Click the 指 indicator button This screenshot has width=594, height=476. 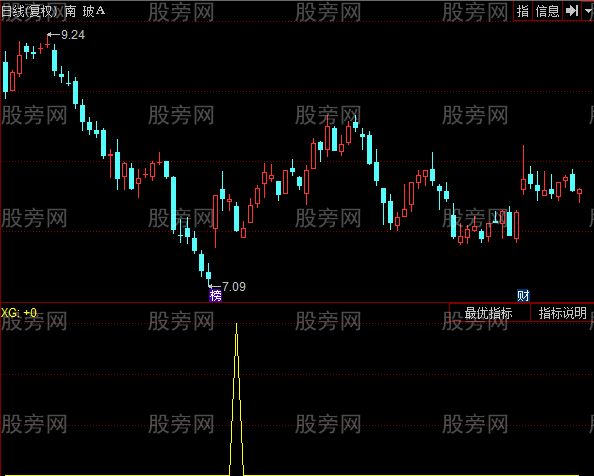click(x=523, y=11)
